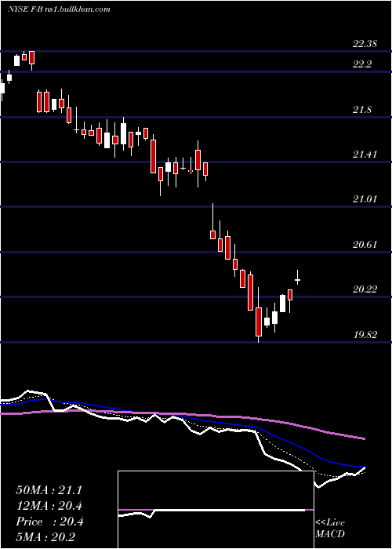Image resolution: width=392 pixels, height=549 pixels.
Task: Click the 22.38 price level label
Action: coord(365,44)
